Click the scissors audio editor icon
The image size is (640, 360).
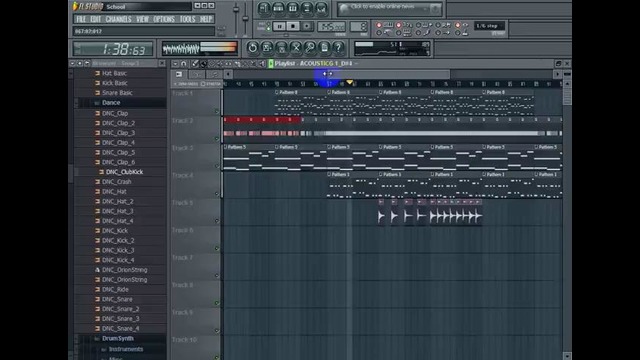tap(296, 48)
